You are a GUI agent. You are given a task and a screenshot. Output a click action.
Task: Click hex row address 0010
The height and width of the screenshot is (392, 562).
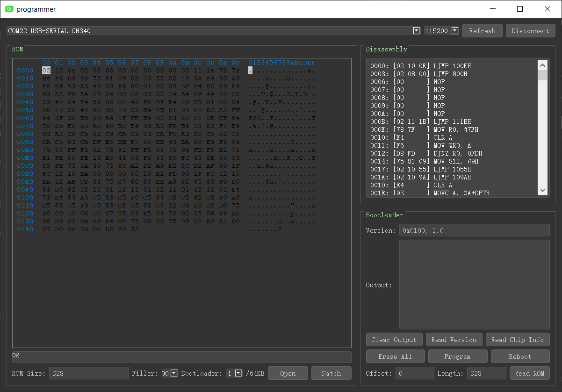25,78
